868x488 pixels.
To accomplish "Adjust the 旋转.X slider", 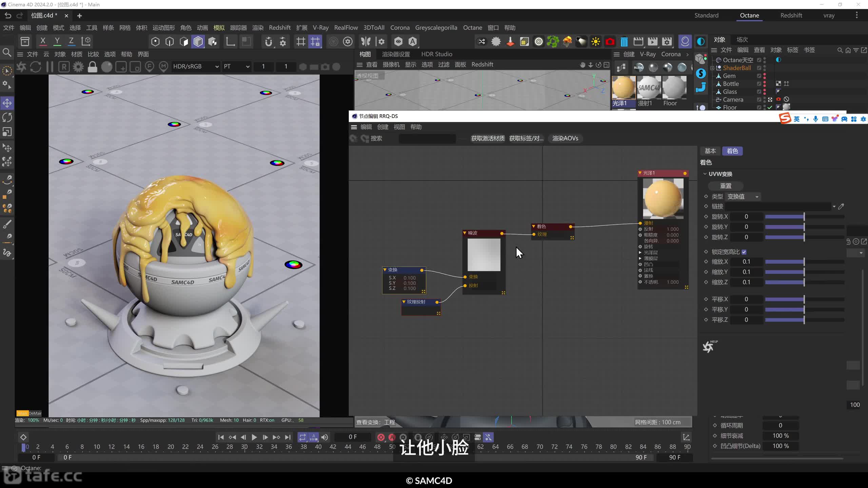I will (804, 217).
